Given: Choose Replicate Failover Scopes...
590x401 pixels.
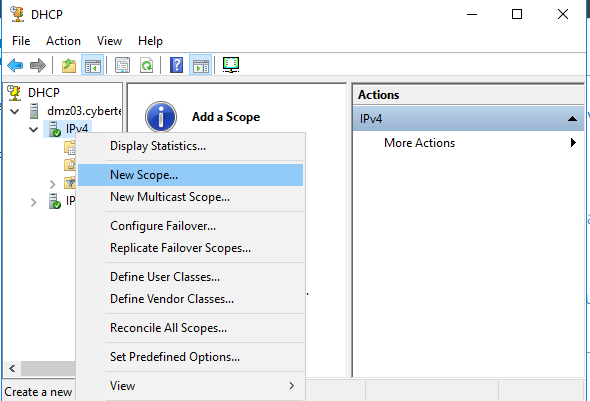Looking at the screenshot, I should (190, 248).
